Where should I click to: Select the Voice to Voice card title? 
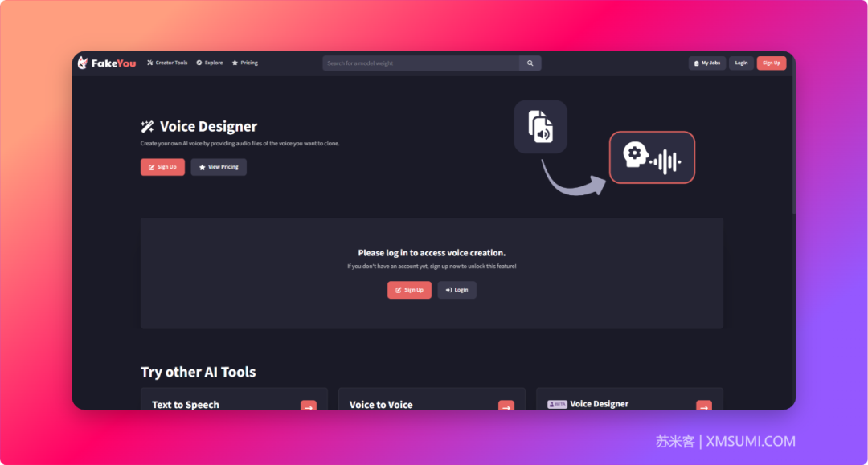pyautogui.click(x=381, y=405)
